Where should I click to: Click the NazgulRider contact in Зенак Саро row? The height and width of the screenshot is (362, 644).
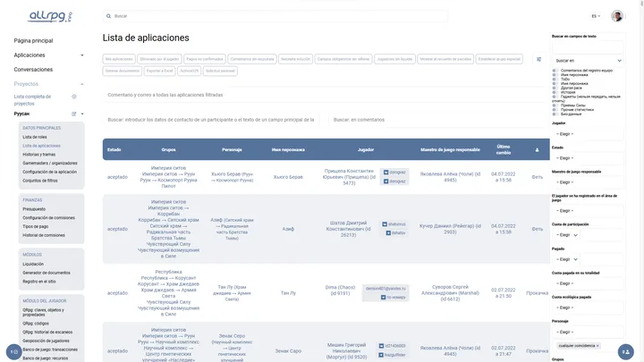[393, 355]
